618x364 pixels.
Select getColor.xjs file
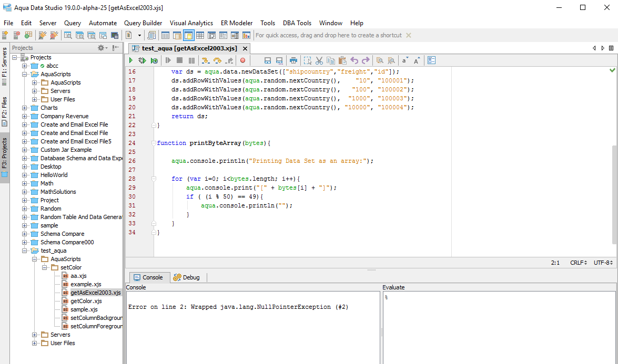86,301
